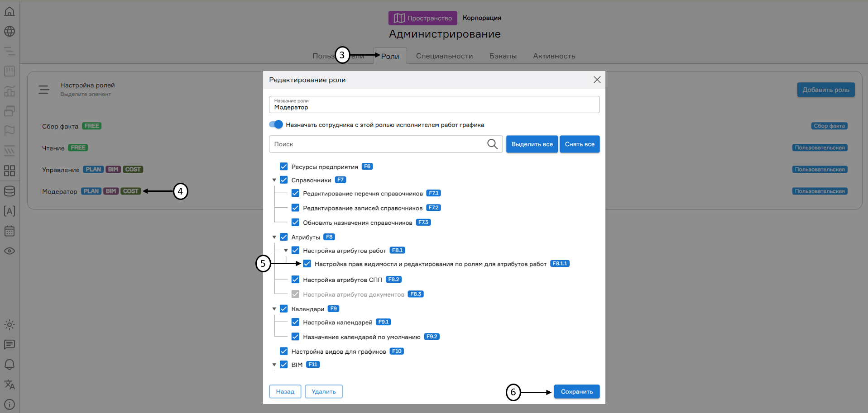
Task: Open the calendar icon in the sidebar
Action: (10, 231)
